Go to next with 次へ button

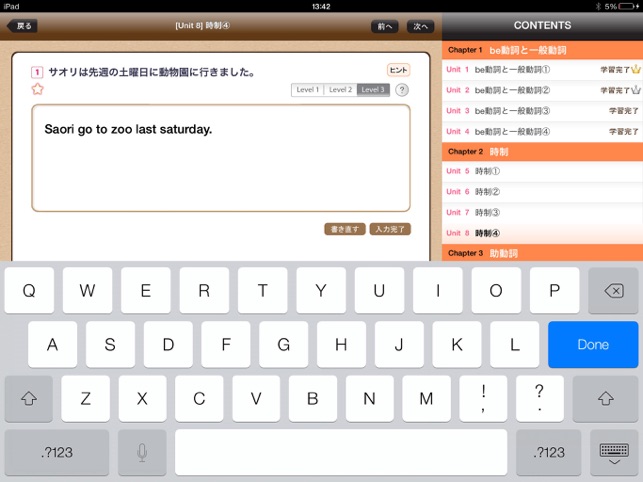click(420, 26)
